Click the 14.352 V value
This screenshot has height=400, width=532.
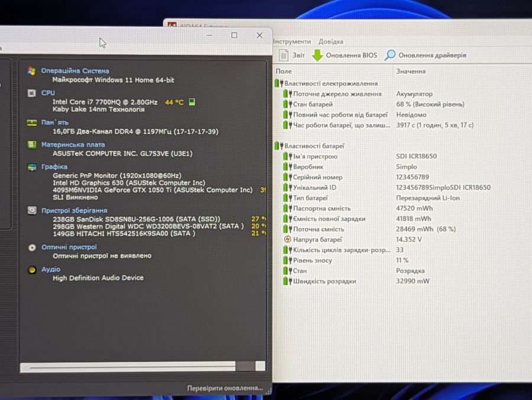click(x=409, y=239)
